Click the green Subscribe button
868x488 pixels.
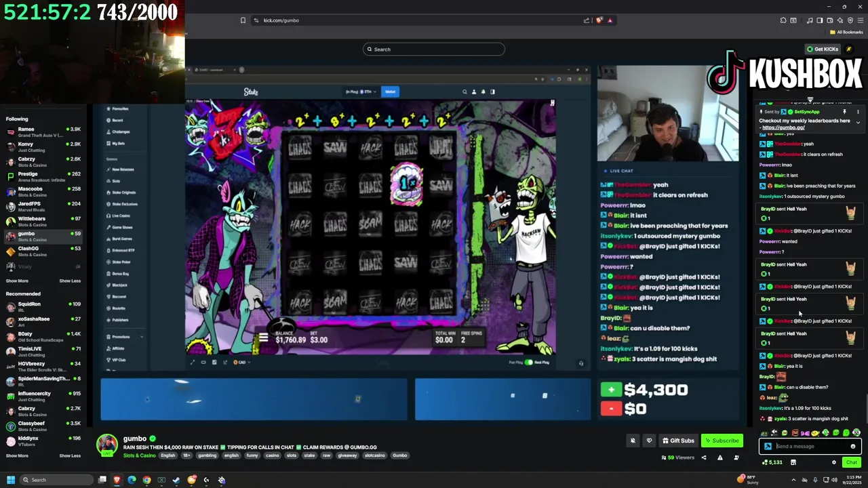[722, 441]
